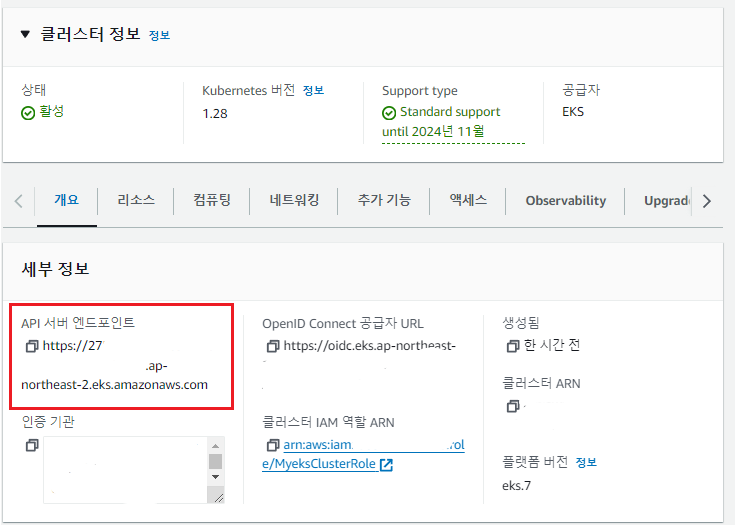Click down arrow in certificate box scrollbar
The image size is (735, 525).
pos(216,477)
